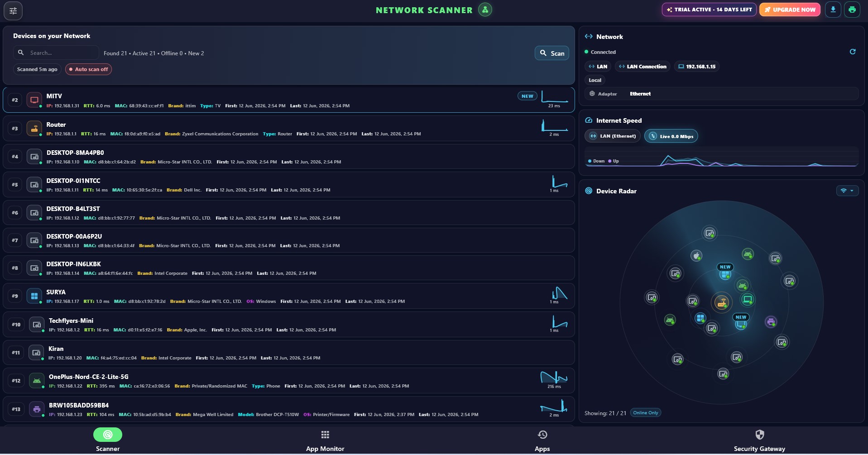Click the Internet Speed gauge icon
The image size is (868, 455).
[589, 120]
